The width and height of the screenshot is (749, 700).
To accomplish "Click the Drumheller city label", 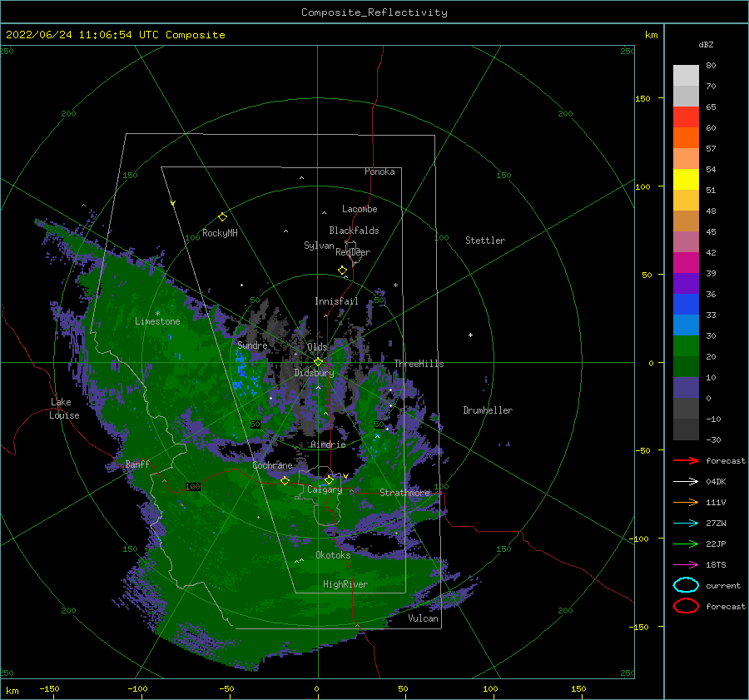I will 488,410.
